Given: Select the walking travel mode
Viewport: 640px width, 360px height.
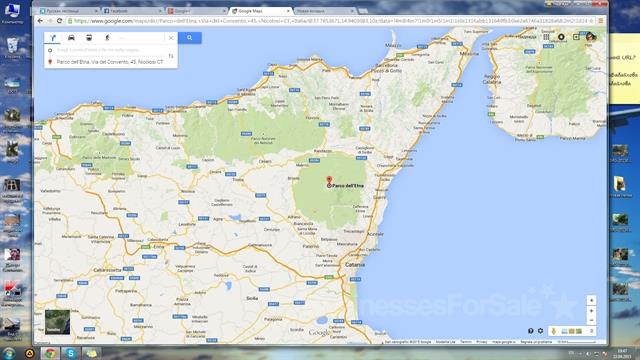Looking at the screenshot, I should [107, 38].
